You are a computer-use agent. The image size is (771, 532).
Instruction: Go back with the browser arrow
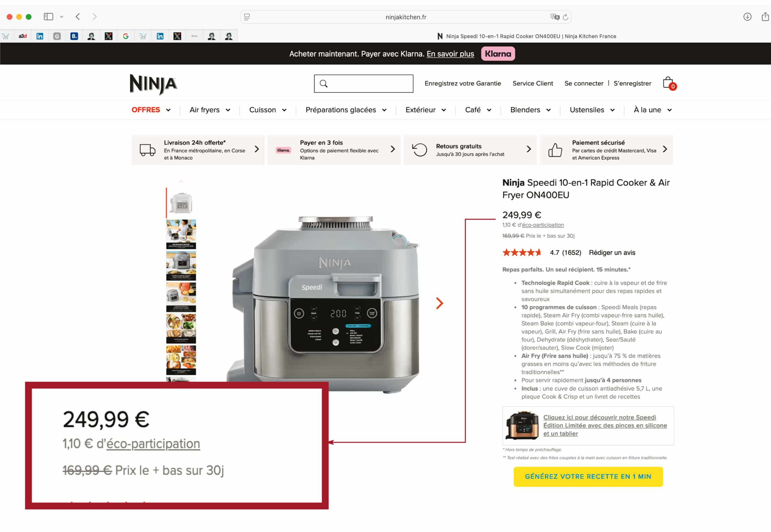tap(78, 17)
